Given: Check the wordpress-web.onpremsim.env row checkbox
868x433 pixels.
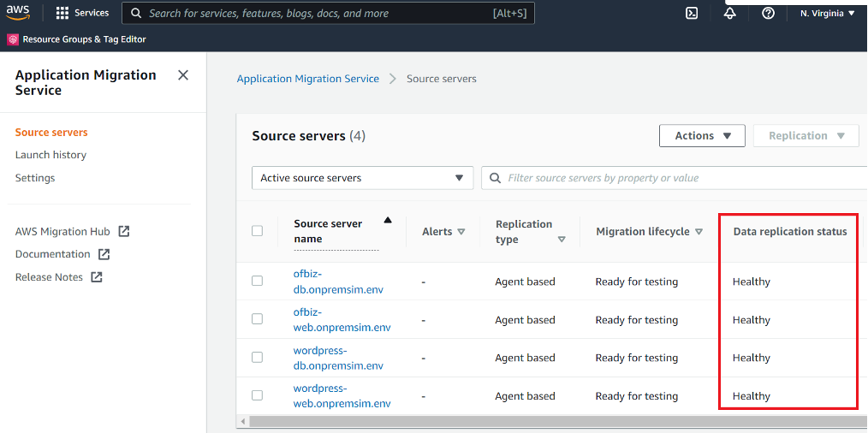Looking at the screenshot, I should 258,395.
